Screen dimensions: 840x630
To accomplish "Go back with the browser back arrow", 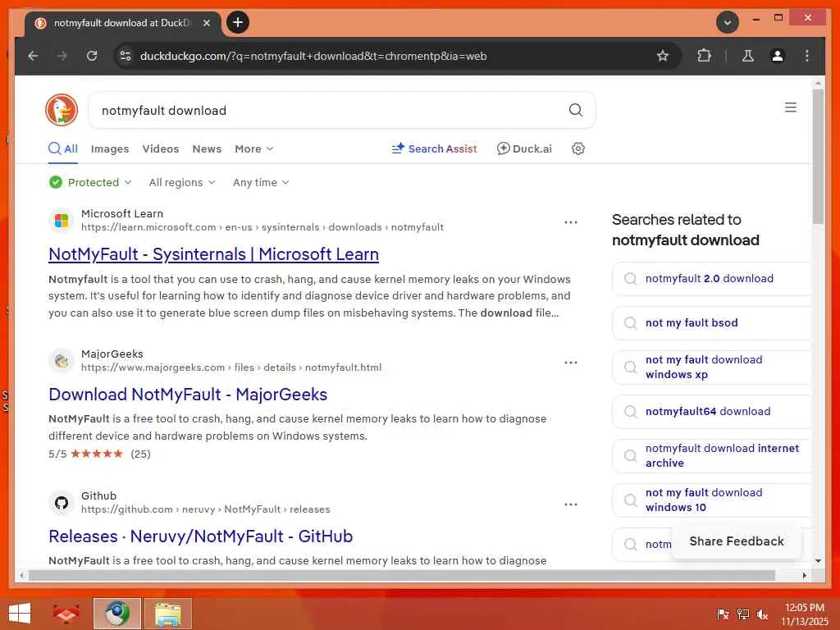I will tap(33, 56).
